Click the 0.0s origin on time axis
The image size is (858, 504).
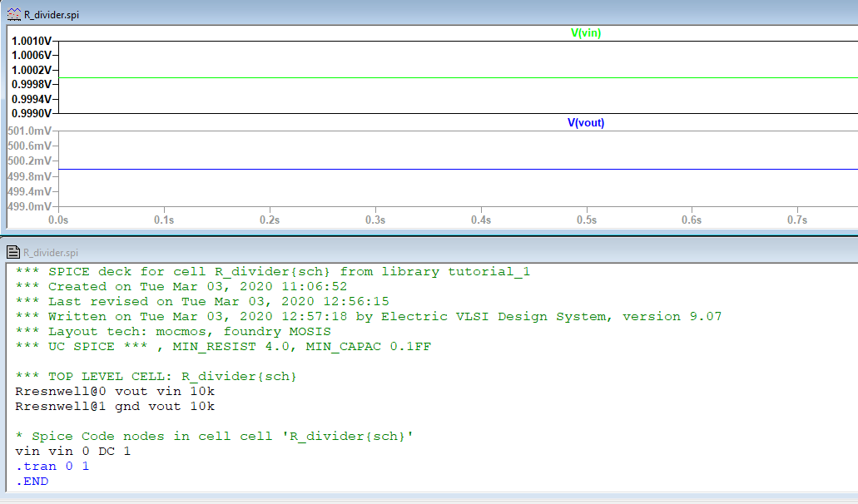tap(58, 220)
